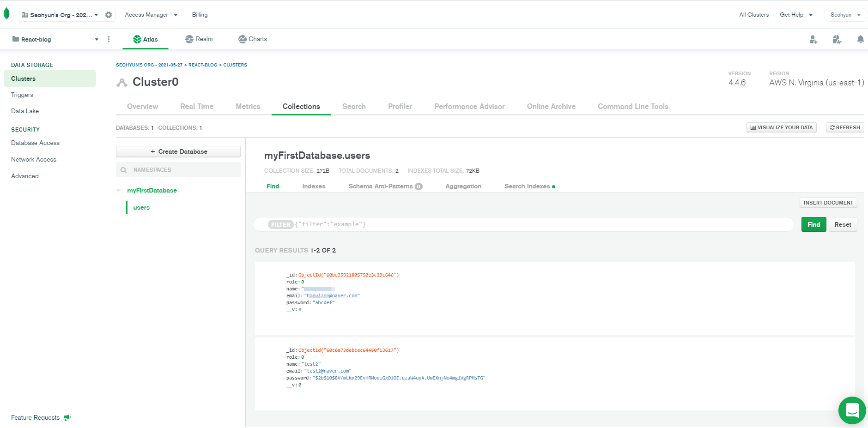Open the Real Time tab
Image resolution: width=868 pixels, height=428 pixels.
[x=197, y=107]
